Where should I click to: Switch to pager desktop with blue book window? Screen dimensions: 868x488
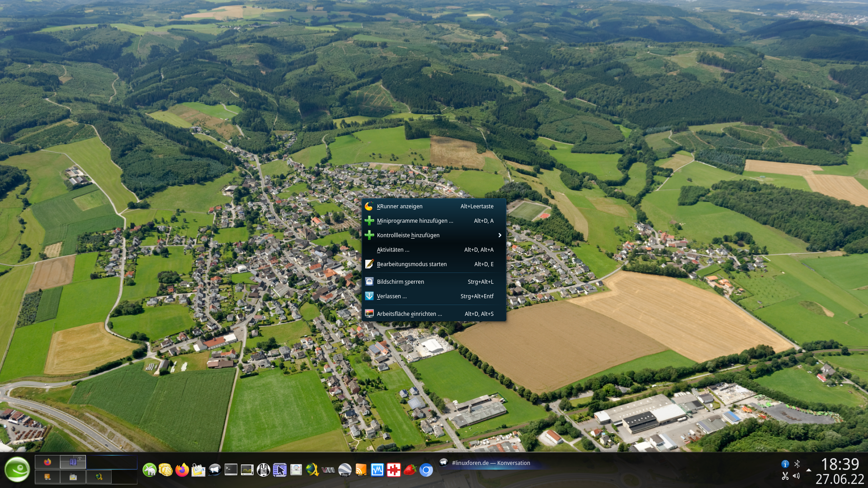click(x=73, y=462)
